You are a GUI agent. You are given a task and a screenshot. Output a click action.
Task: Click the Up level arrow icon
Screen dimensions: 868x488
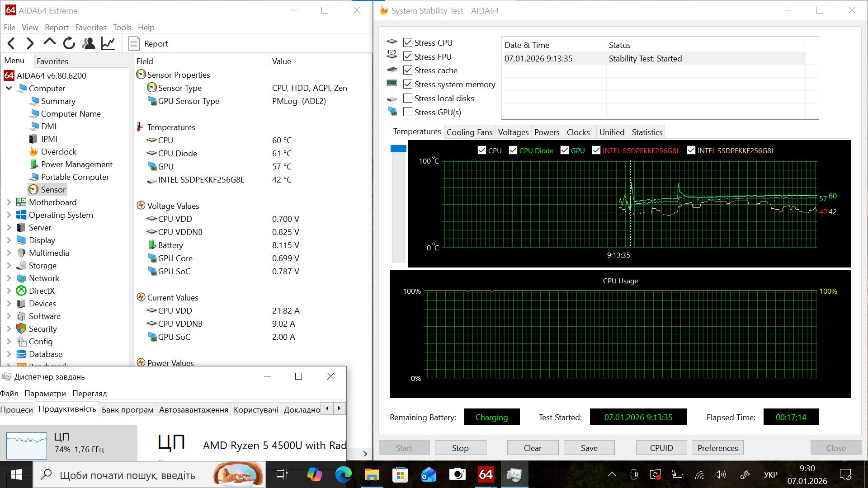point(50,42)
